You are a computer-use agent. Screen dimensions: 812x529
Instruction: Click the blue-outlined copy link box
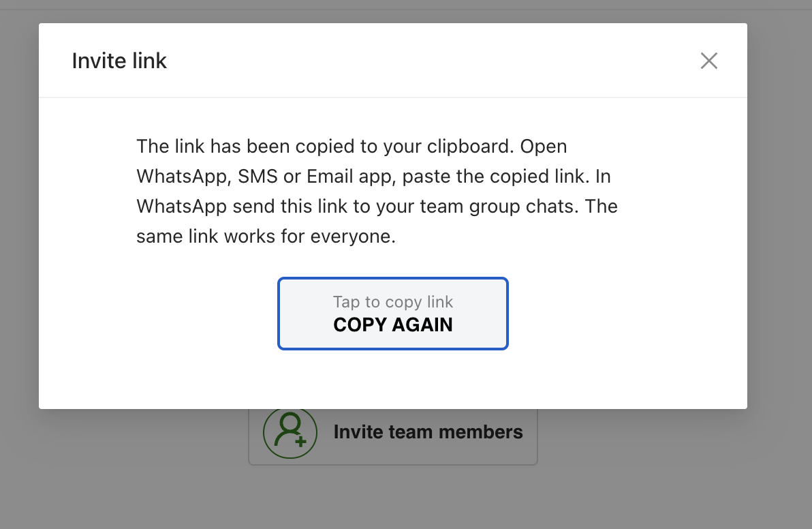click(393, 314)
